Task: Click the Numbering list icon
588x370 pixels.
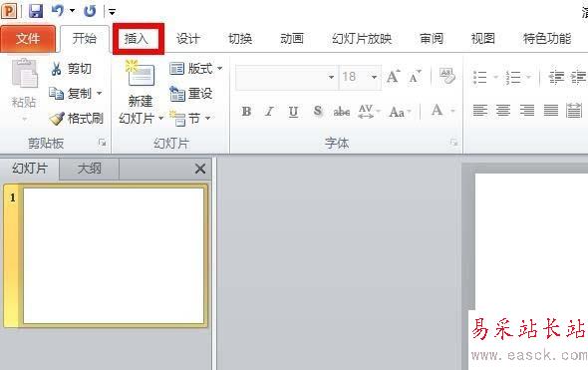Action: tap(513, 78)
